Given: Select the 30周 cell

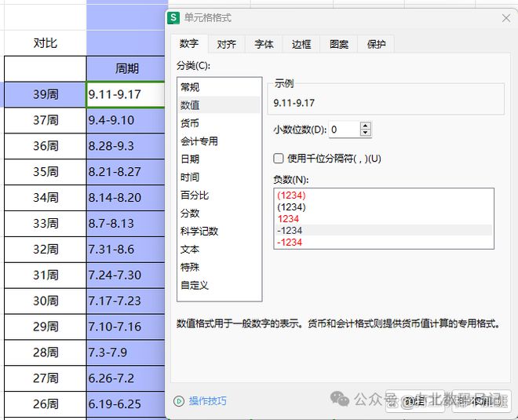Looking at the screenshot, I should [46, 301].
